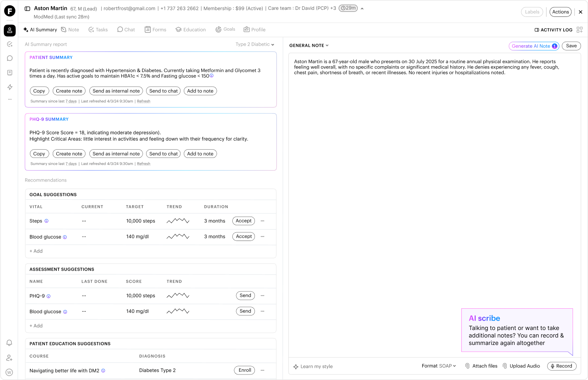588x380 pixels.
Task: Refresh the PHQ-9 Summary
Action: pyautogui.click(x=144, y=164)
